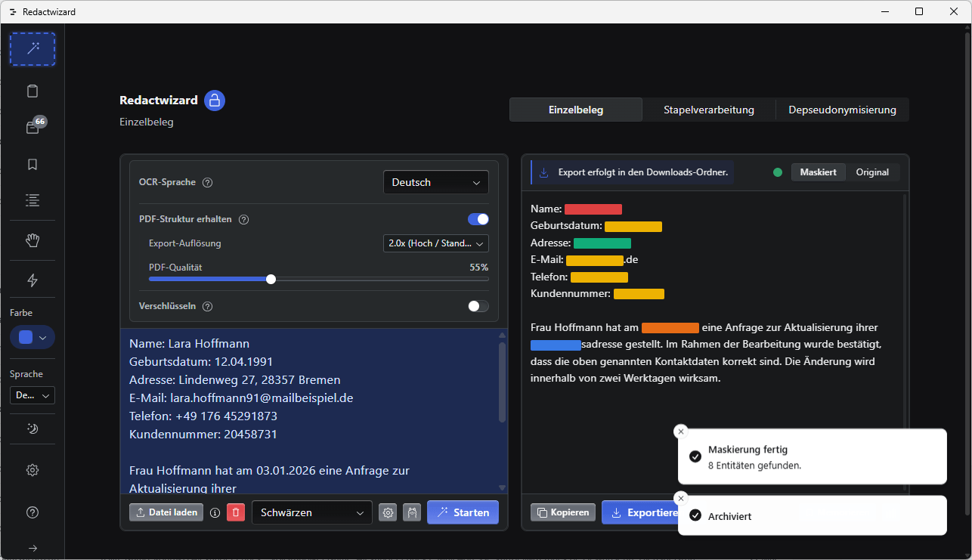Delete input with the red trash button
Image resolution: width=972 pixels, height=560 pixels.
[x=236, y=512]
